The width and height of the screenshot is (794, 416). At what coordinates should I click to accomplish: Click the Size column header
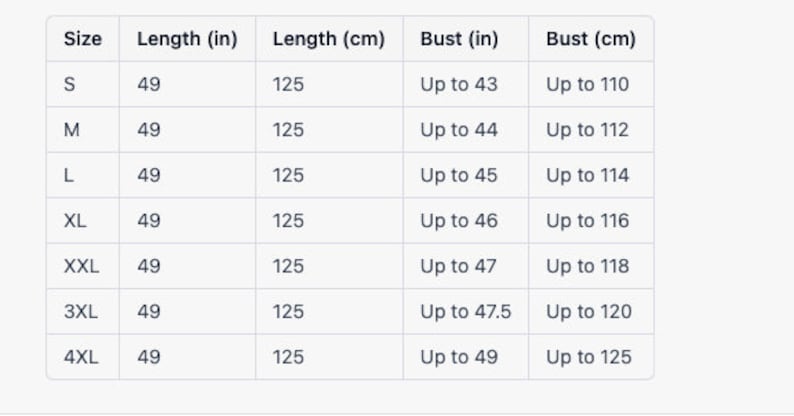(82, 39)
